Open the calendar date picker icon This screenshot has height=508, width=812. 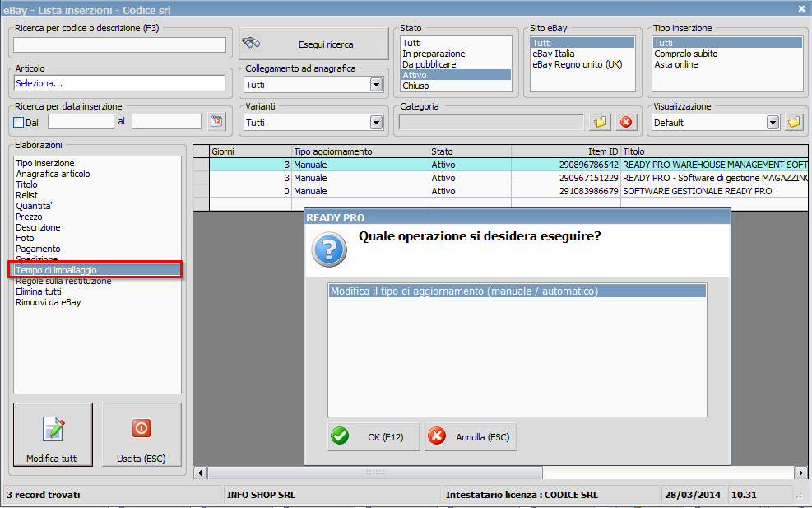[x=216, y=122]
